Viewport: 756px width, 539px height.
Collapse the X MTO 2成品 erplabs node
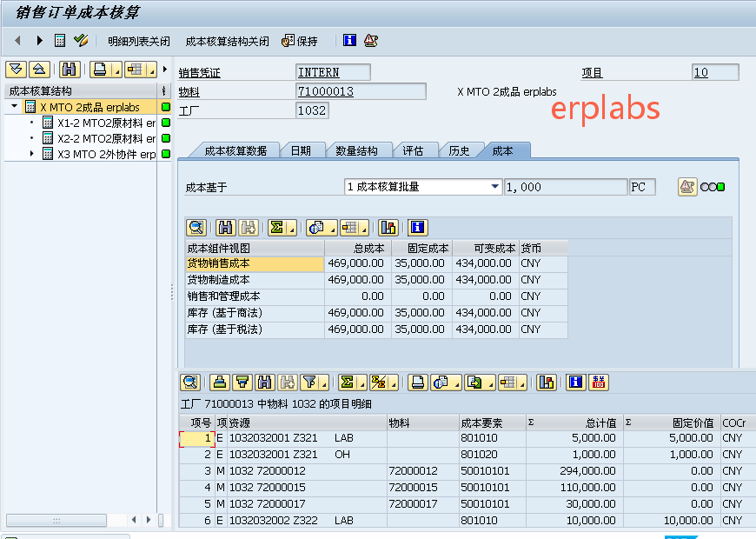[x=15, y=106]
